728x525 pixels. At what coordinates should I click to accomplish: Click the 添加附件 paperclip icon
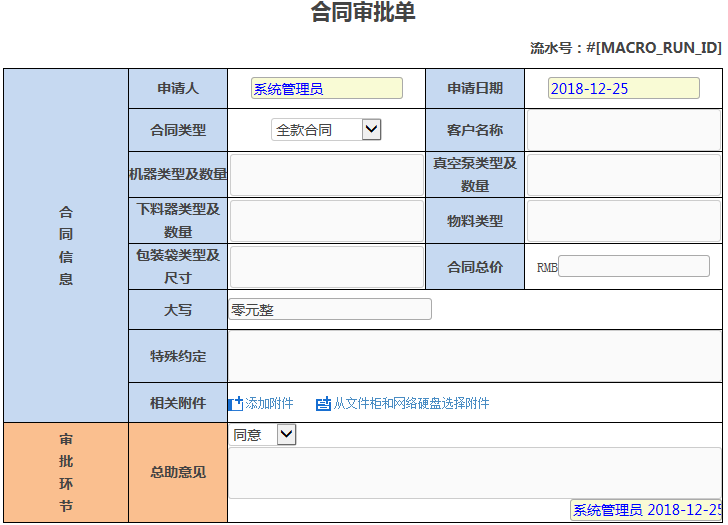[x=235, y=403]
